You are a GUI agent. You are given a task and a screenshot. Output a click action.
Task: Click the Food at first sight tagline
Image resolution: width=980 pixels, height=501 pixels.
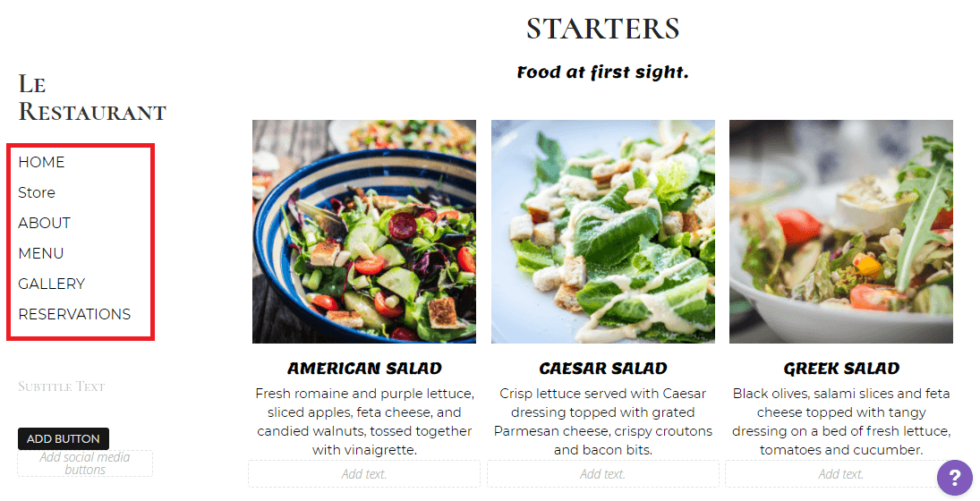[602, 72]
